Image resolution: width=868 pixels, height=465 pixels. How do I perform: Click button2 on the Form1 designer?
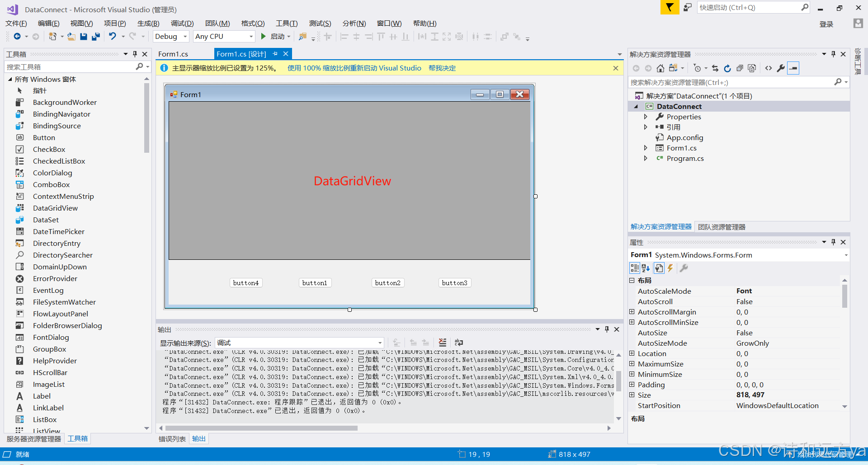[x=388, y=283]
